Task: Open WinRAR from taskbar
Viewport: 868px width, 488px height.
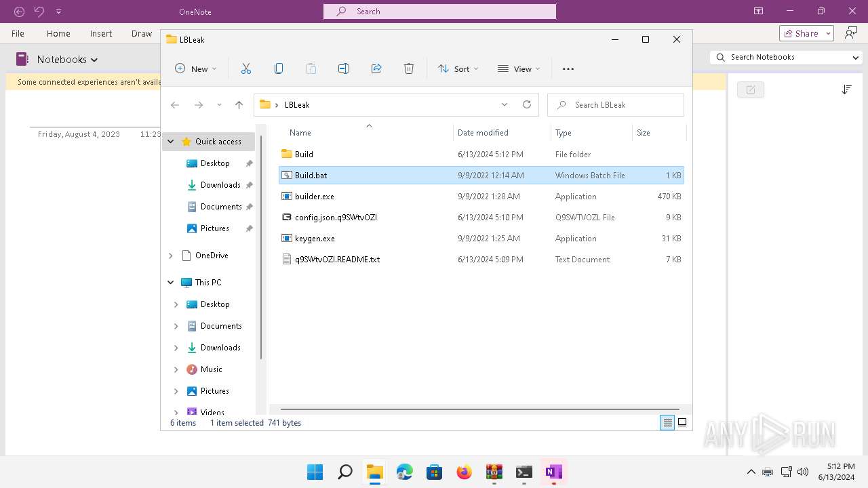Action: (494, 472)
